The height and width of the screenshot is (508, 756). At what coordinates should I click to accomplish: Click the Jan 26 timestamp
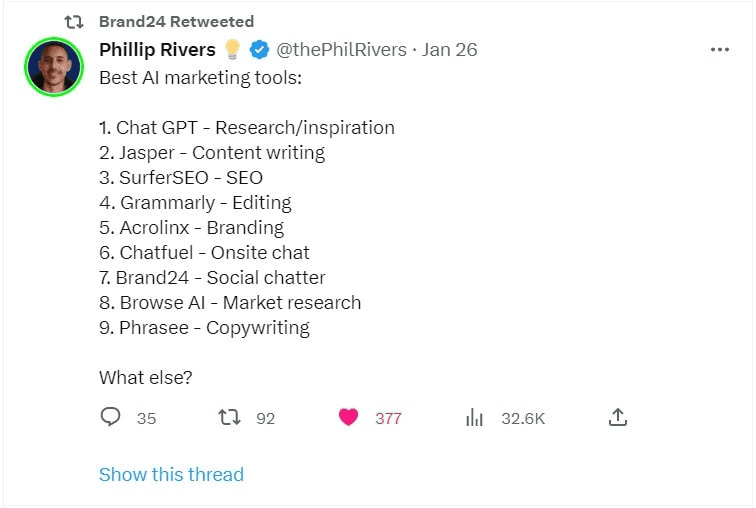(449, 50)
